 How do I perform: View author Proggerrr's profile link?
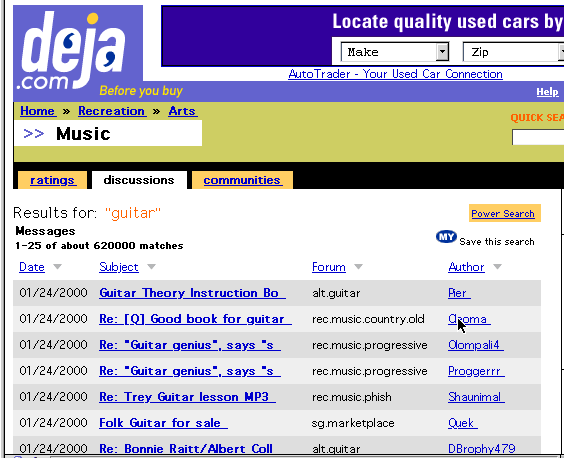tap(476, 371)
